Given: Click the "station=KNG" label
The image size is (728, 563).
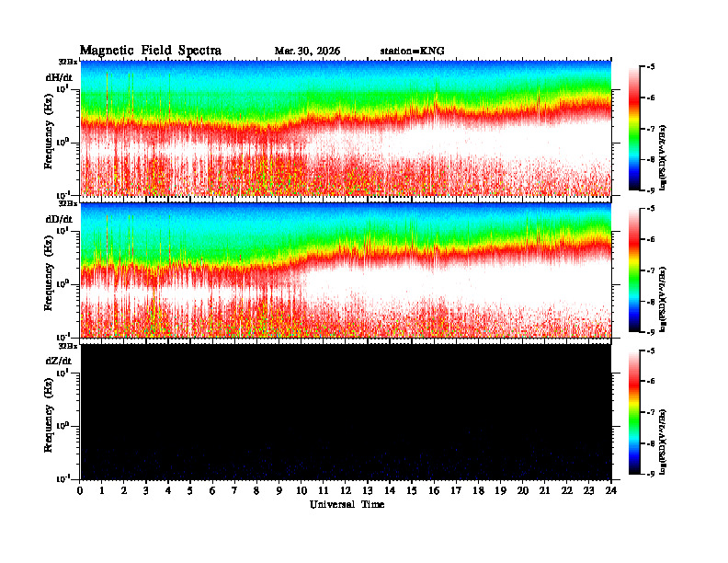Looking at the screenshot, I should (x=413, y=52).
